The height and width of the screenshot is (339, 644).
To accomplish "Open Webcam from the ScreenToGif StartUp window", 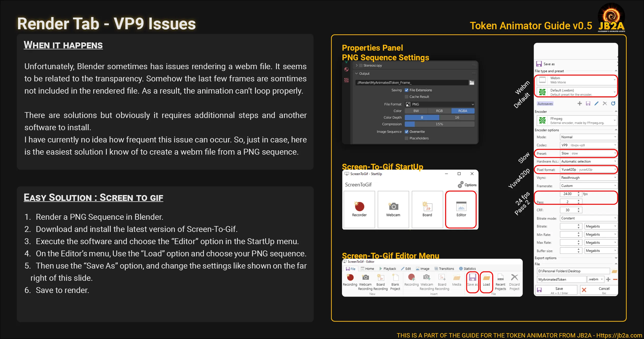I will (393, 209).
